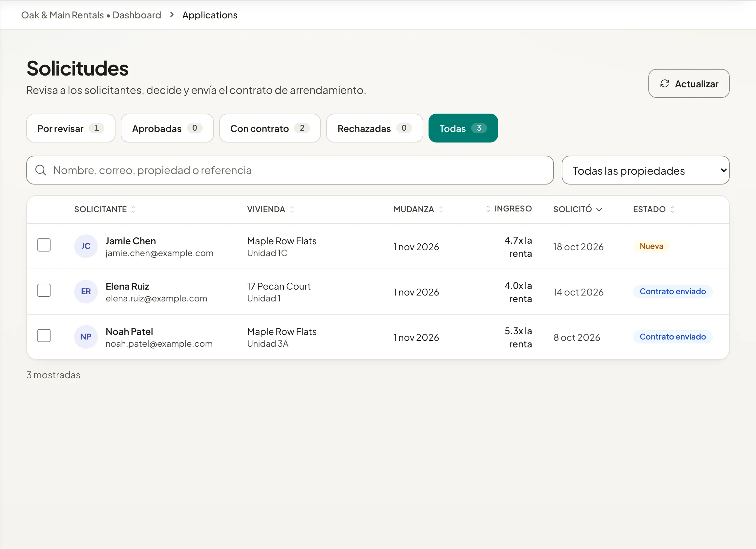
Task: Sort by Mudanza column arrows
Action: [441, 209]
